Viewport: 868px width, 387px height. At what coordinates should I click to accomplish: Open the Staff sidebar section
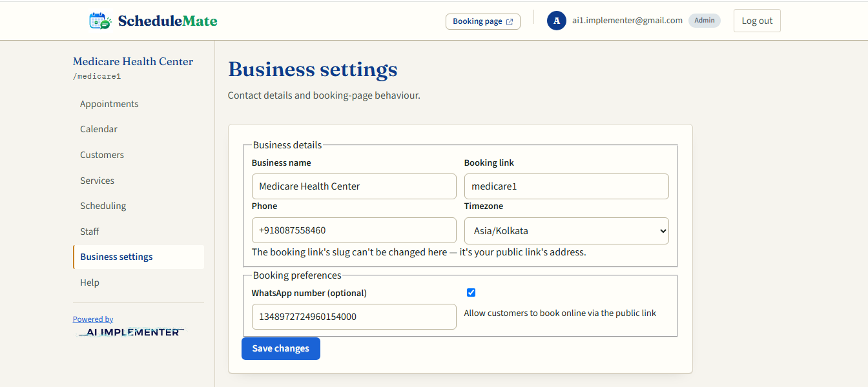[x=139, y=232]
